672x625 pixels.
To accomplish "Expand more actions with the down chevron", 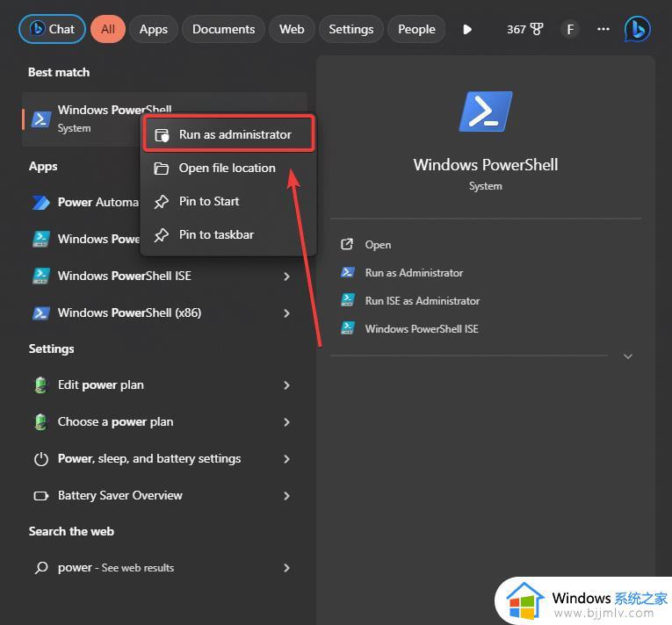I will 628,356.
